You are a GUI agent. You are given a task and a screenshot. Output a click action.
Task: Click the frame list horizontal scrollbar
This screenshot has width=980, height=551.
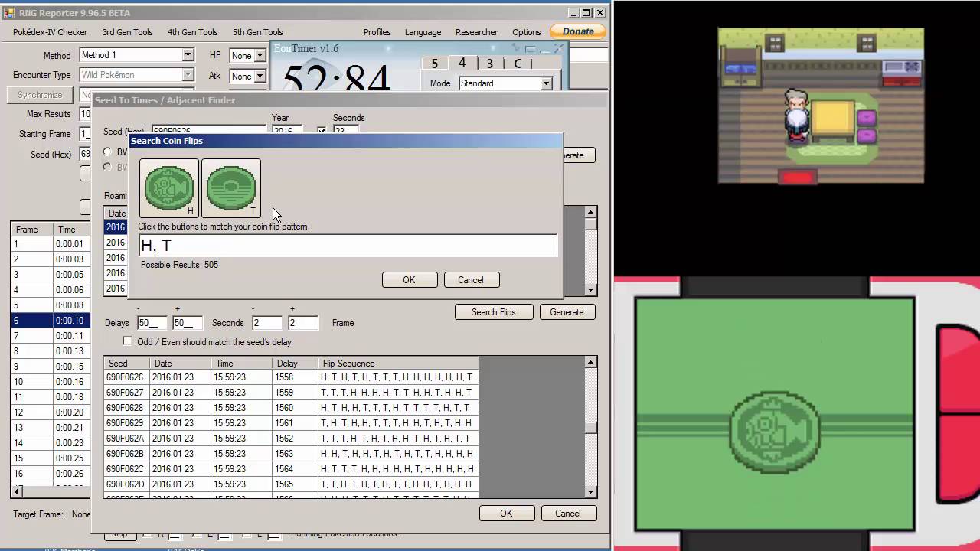(51, 491)
